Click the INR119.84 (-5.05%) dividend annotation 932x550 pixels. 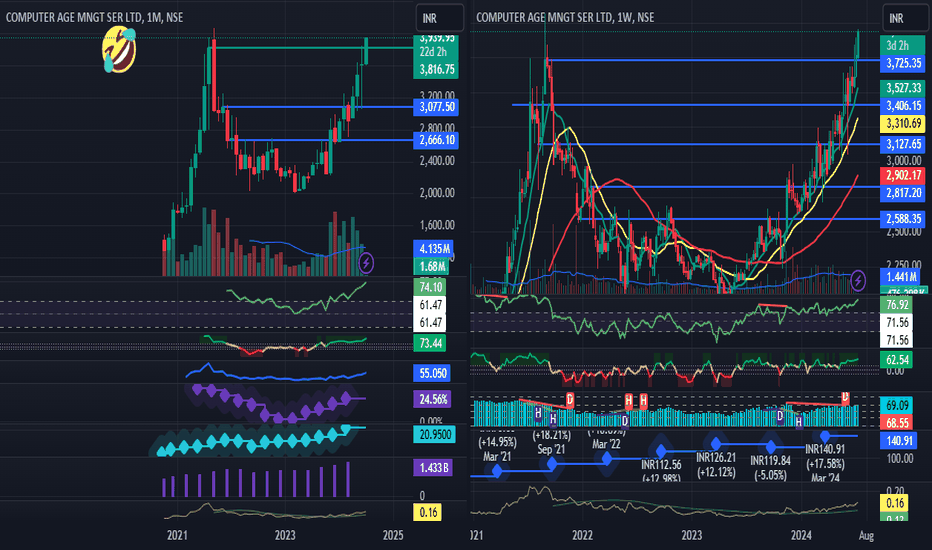coord(770,468)
